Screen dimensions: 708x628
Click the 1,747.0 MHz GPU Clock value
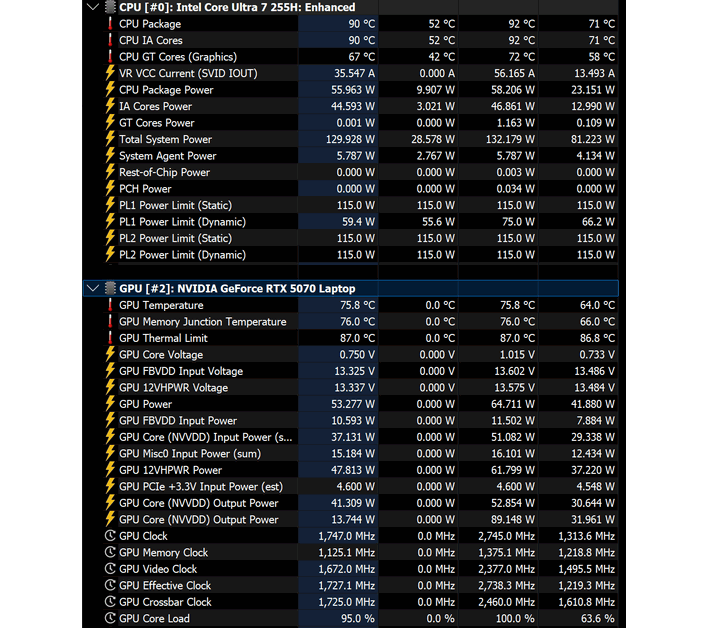(x=347, y=536)
